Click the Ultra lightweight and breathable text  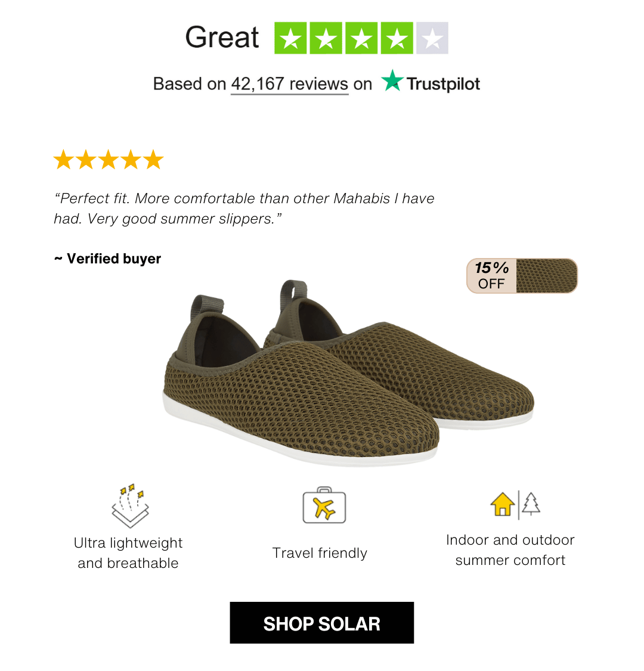128,553
